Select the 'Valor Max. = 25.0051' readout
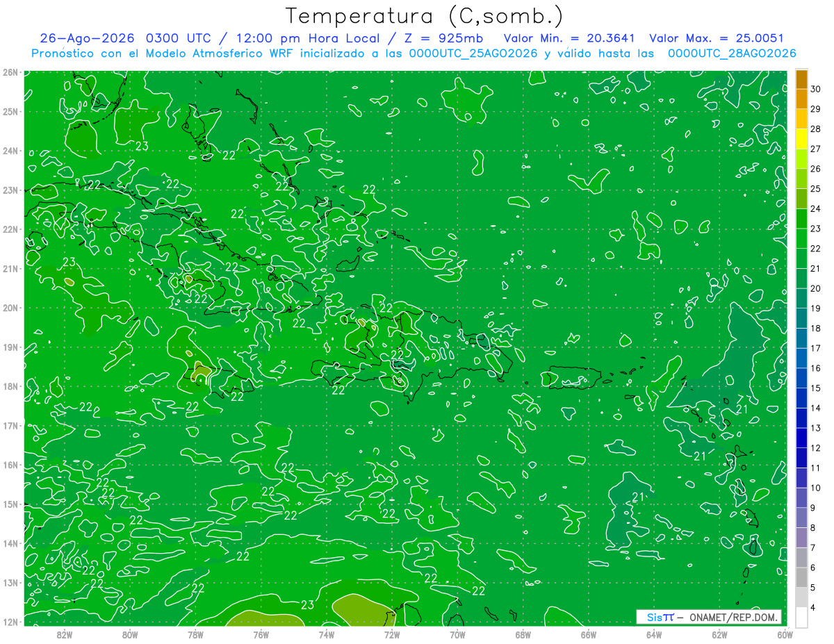 tap(716, 38)
